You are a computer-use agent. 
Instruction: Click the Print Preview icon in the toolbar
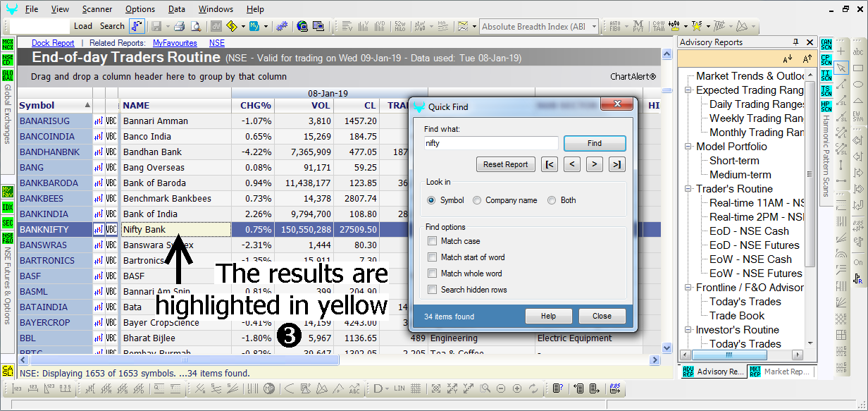click(x=195, y=26)
